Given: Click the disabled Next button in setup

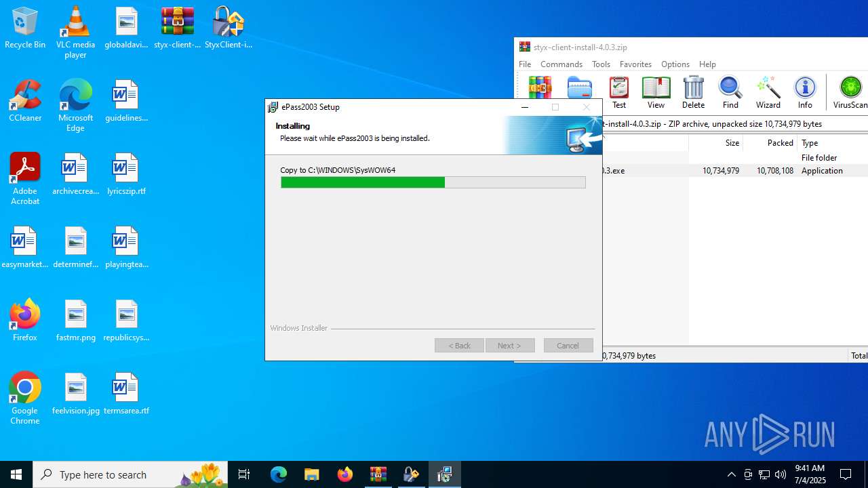Looking at the screenshot, I should pos(510,346).
